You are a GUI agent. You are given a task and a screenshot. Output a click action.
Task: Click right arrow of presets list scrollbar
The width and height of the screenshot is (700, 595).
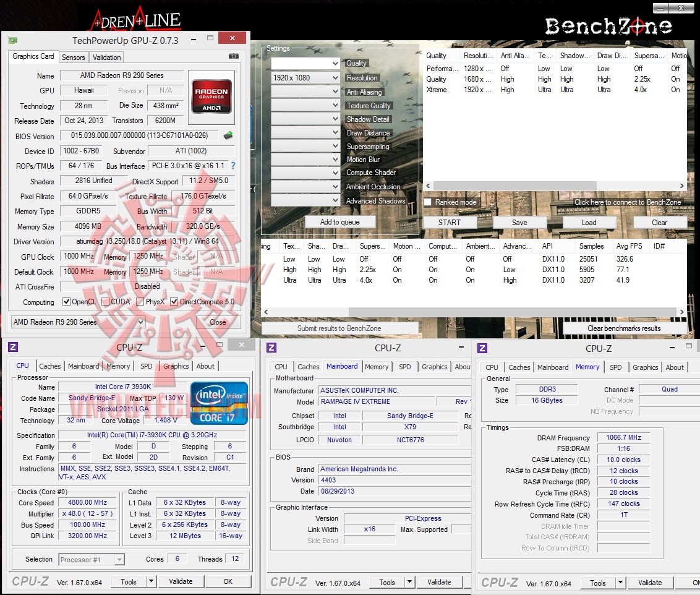coord(681,186)
